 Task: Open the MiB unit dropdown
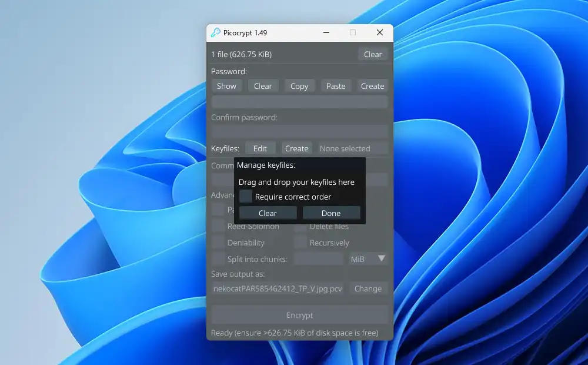click(x=368, y=259)
